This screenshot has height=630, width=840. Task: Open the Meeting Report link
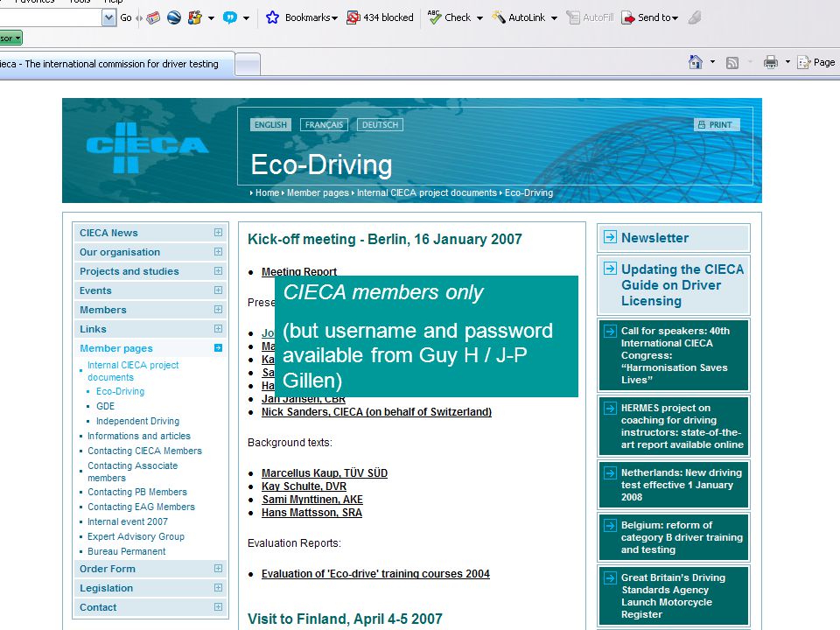299,271
